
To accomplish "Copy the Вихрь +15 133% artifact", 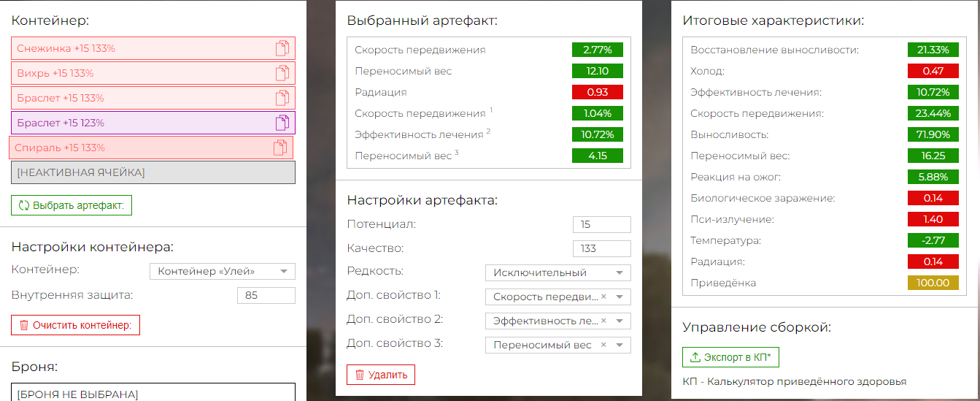I will tap(282, 74).
